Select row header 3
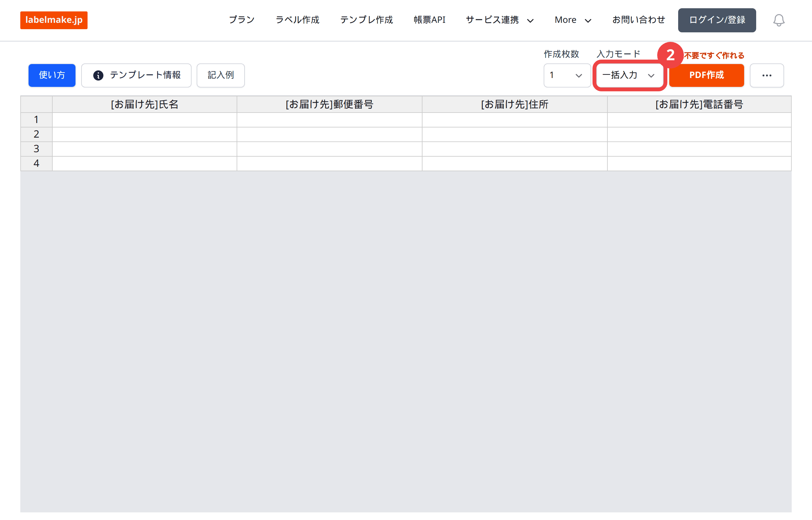Screen dimensions: 812x520 point(36,149)
